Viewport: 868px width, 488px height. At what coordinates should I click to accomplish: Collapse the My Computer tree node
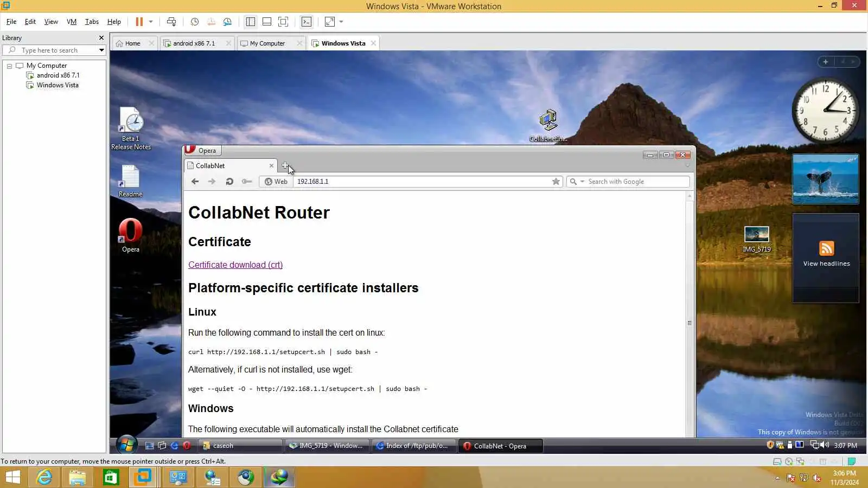pyautogui.click(x=9, y=66)
